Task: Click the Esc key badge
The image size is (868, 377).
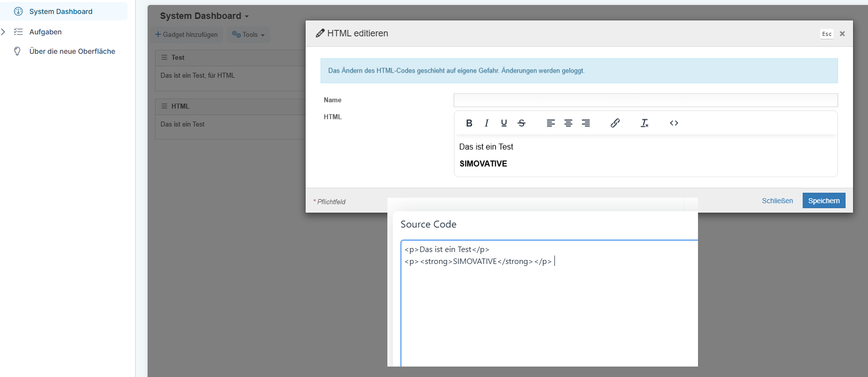Action: tap(827, 34)
